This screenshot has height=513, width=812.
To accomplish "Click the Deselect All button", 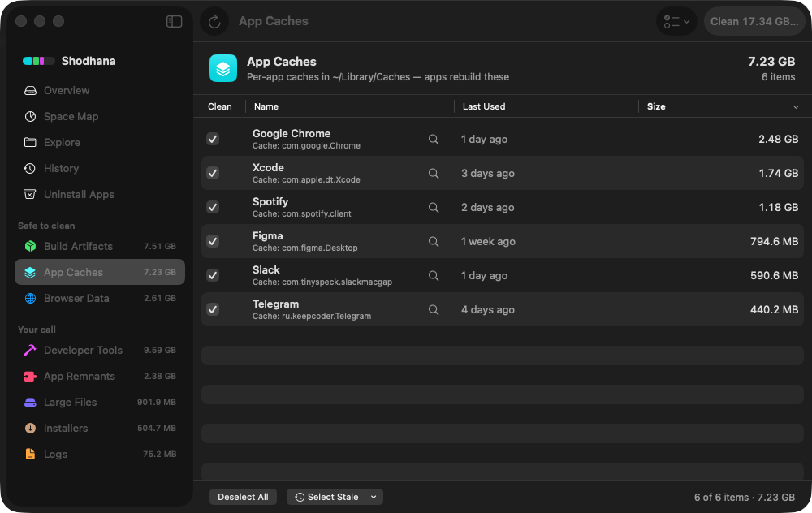I will coord(243,497).
